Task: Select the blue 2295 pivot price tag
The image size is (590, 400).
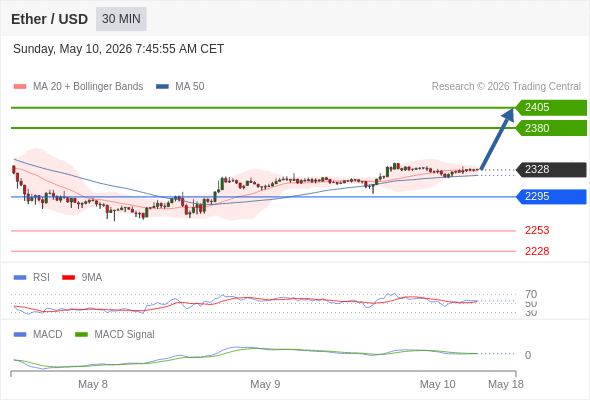Action: click(551, 196)
